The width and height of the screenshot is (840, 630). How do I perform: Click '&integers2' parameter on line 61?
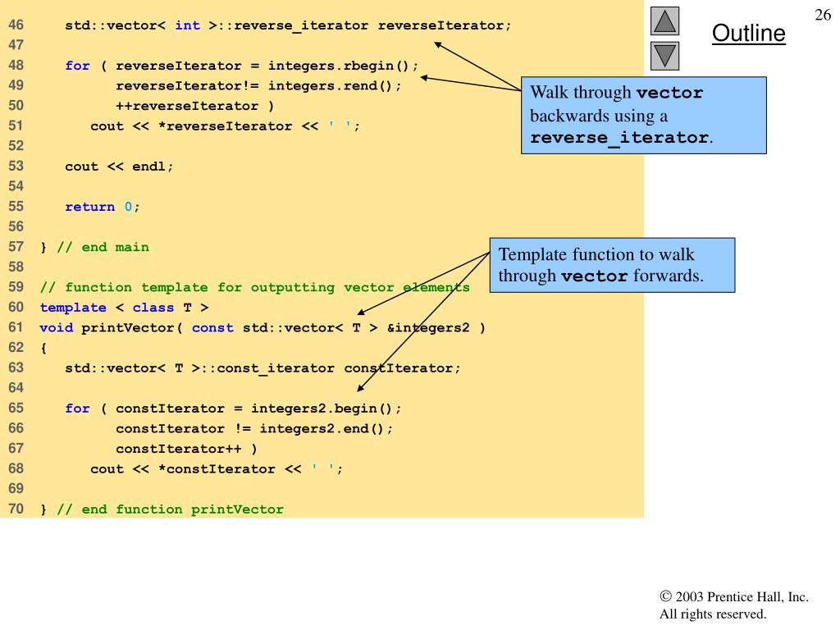pos(428,328)
